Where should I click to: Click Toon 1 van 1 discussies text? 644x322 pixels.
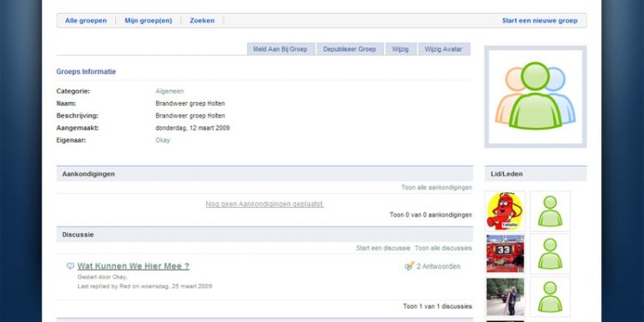point(437,307)
